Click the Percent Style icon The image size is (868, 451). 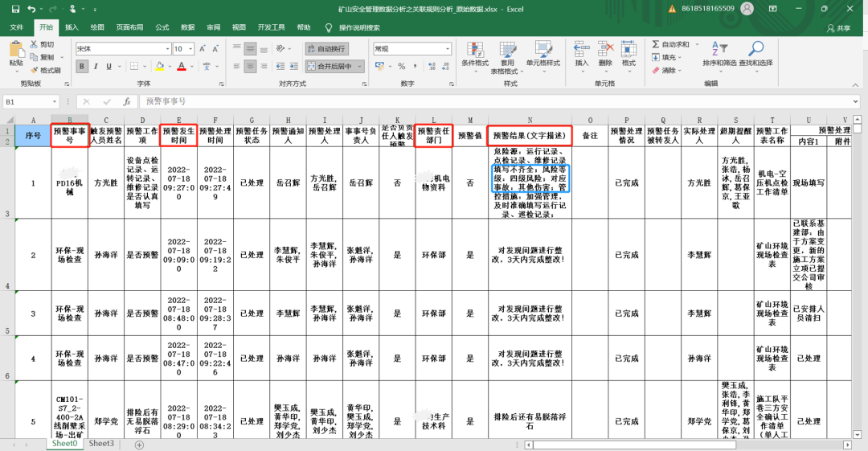click(401, 67)
